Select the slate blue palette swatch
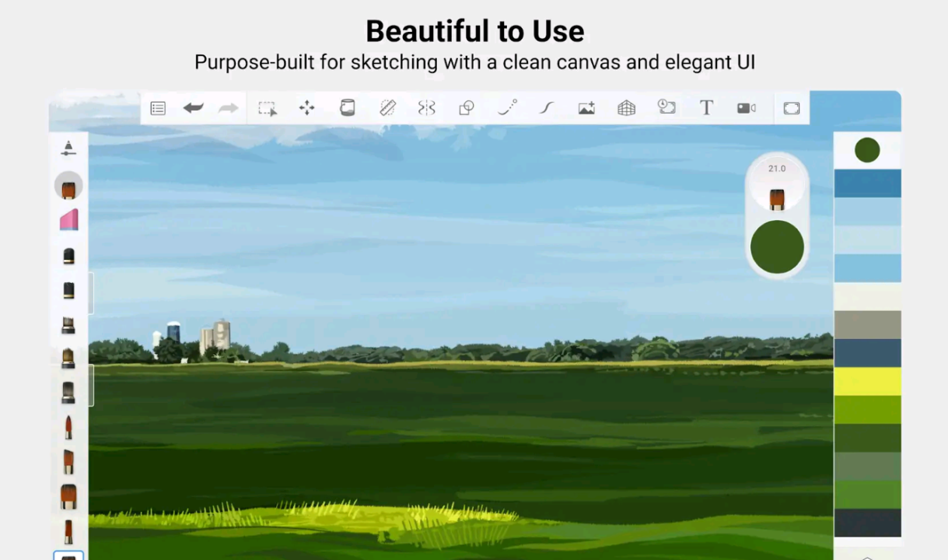This screenshot has height=560, width=948. tap(868, 353)
